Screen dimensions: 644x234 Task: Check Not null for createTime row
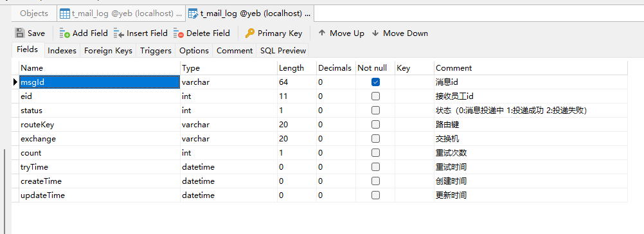pyautogui.click(x=375, y=181)
